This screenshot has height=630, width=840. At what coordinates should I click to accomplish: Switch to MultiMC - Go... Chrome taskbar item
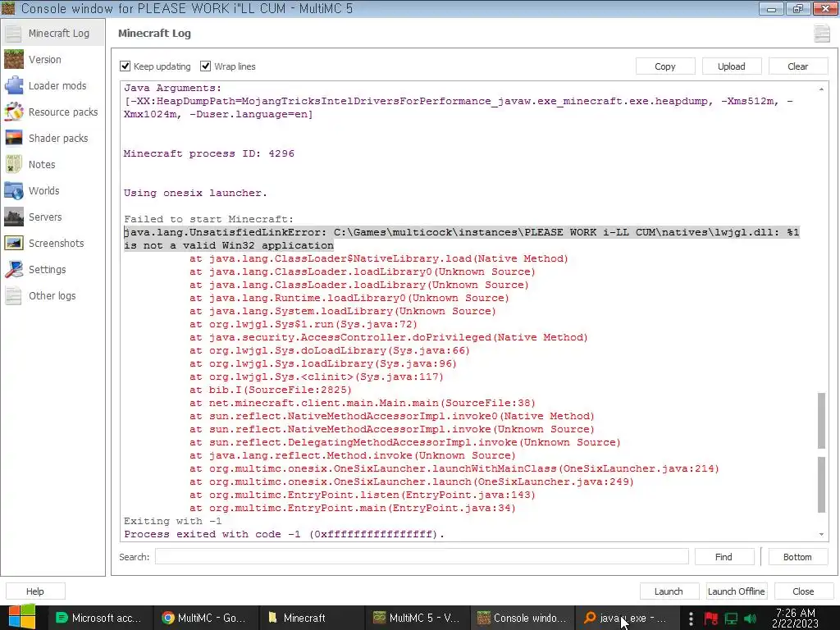(x=204, y=619)
